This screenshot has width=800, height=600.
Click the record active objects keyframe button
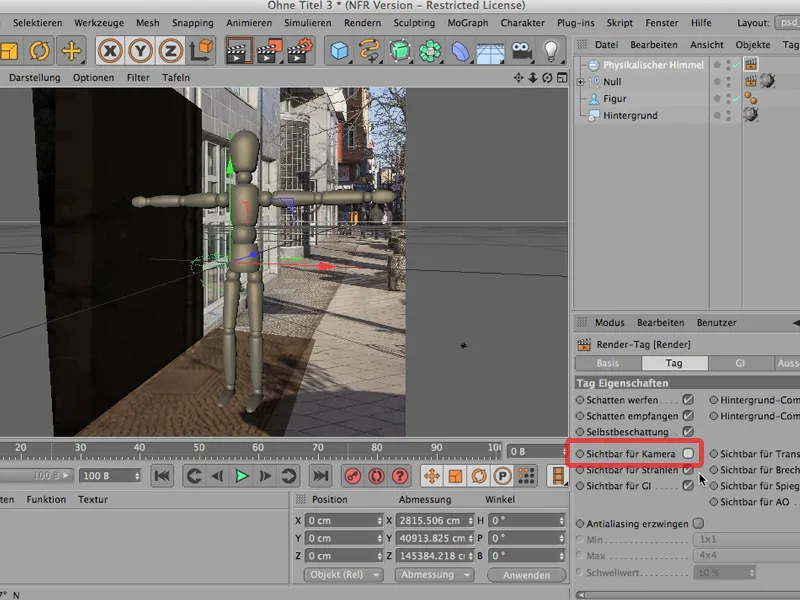tap(353, 476)
